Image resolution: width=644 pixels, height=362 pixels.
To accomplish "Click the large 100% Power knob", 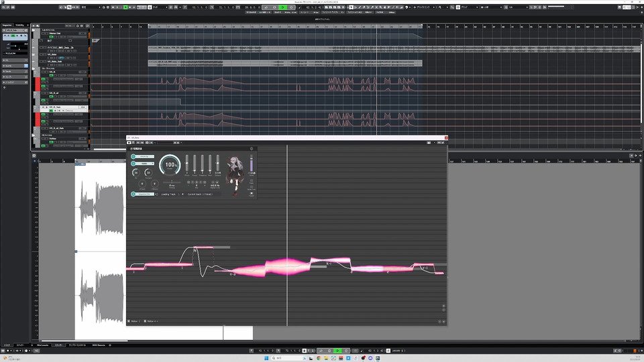I will (x=170, y=165).
